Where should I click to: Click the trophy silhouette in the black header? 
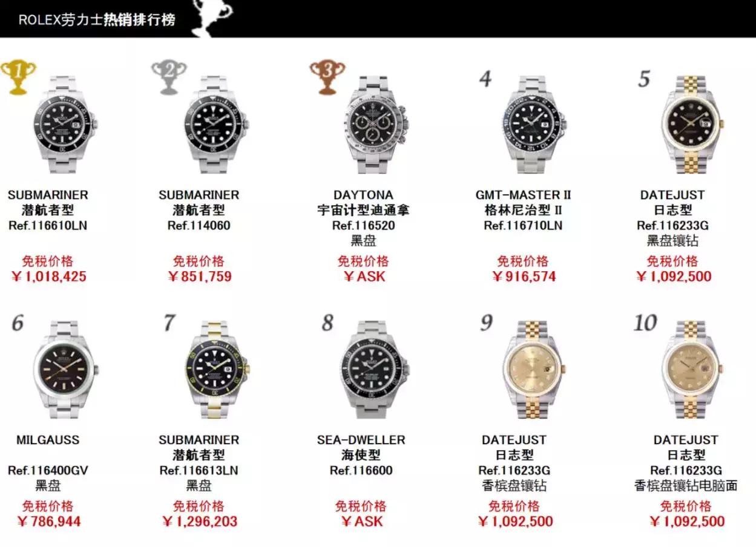(212, 18)
